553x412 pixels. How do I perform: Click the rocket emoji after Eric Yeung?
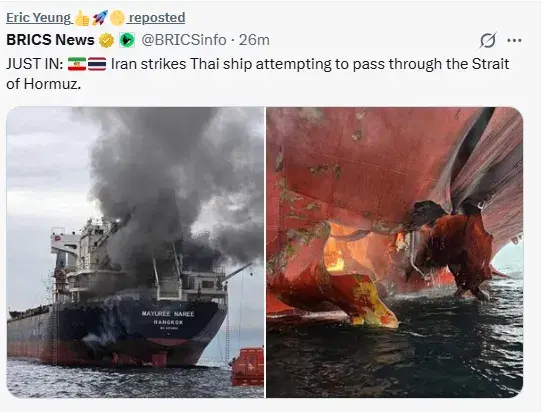99,18
